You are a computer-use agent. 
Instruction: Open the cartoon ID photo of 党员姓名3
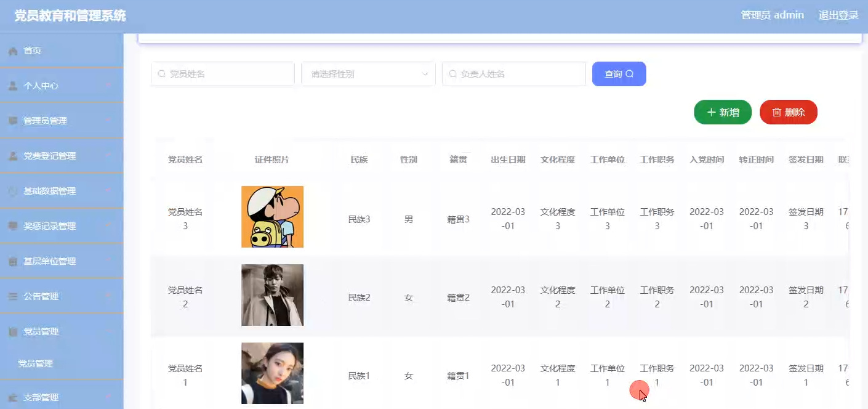click(x=272, y=217)
